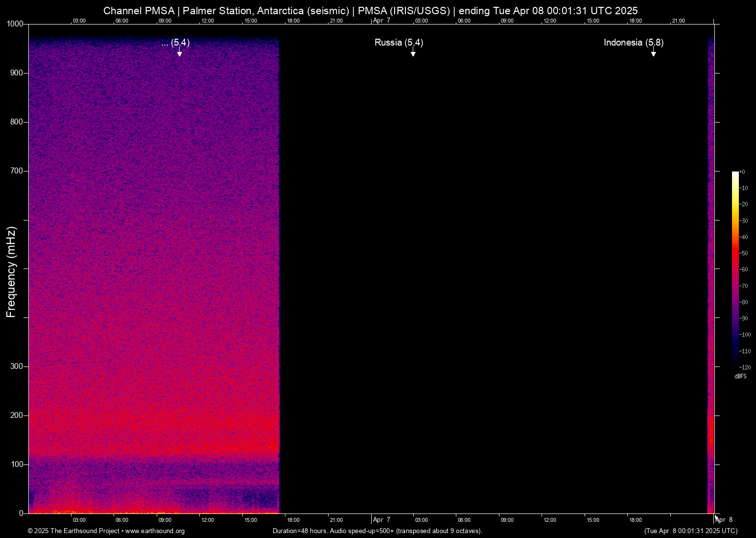
Task: Click the arrow under the '... (5.4)' event
Action: pos(180,53)
